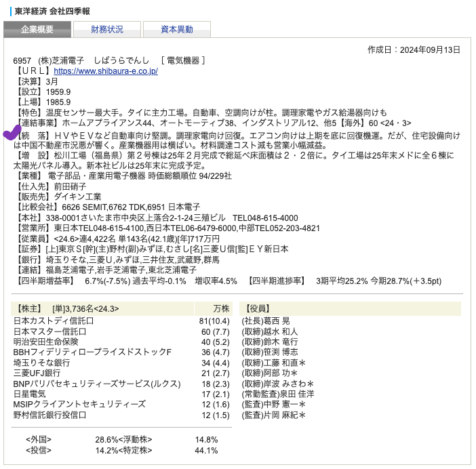Switch to the 企業概要 tab
The image size is (476, 469).
37,29
